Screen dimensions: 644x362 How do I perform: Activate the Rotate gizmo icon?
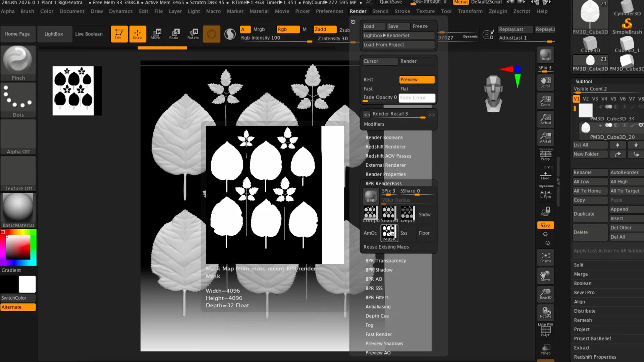(x=193, y=34)
